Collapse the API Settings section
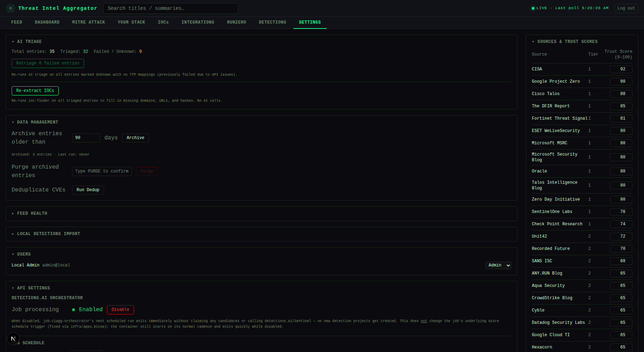Image resolution: width=644 pixels, height=352 pixels. (31, 288)
